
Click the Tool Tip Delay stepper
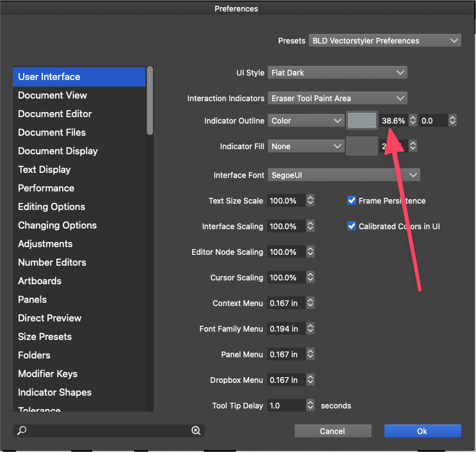pyautogui.click(x=310, y=406)
